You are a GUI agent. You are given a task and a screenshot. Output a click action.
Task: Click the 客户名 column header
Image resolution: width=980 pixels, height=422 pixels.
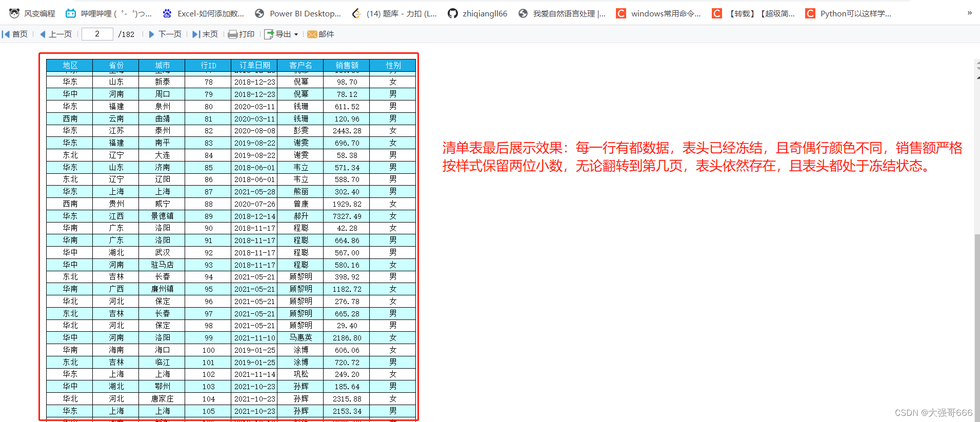coord(301,65)
